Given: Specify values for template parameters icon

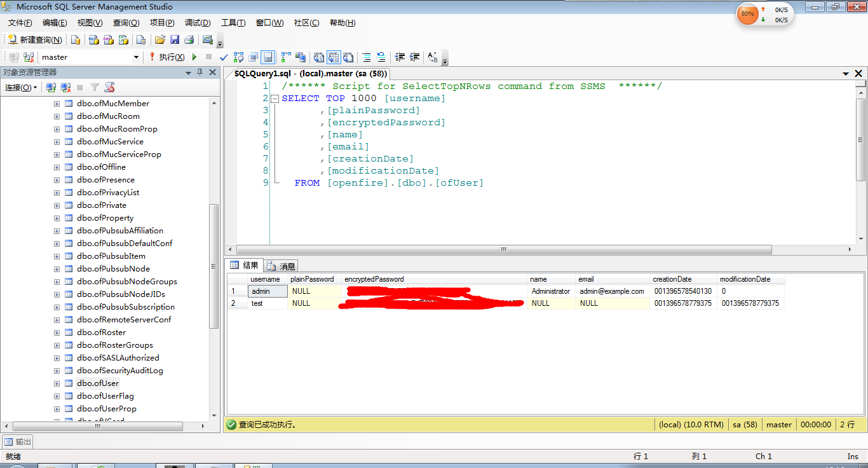Looking at the screenshot, I should click(433, 57).
